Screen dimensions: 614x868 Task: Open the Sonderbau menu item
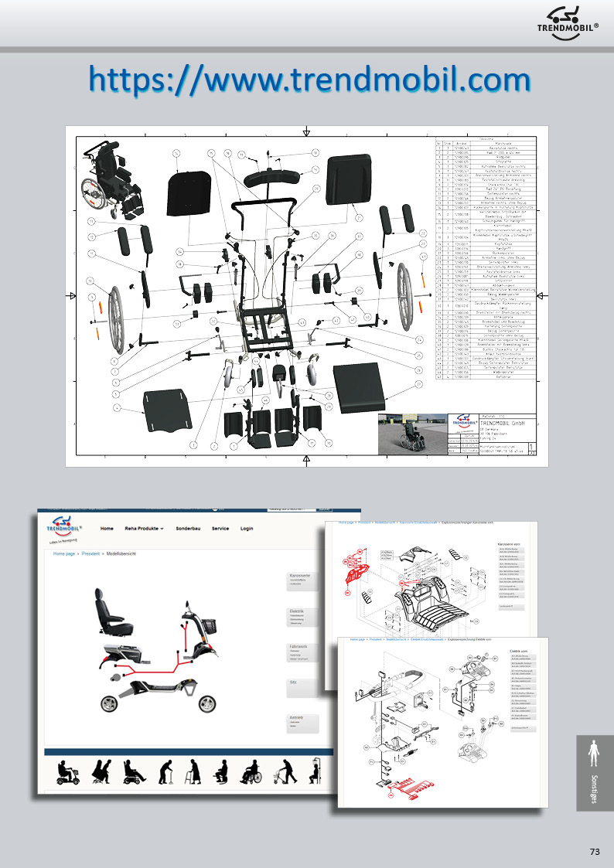[x=188, y=529]
